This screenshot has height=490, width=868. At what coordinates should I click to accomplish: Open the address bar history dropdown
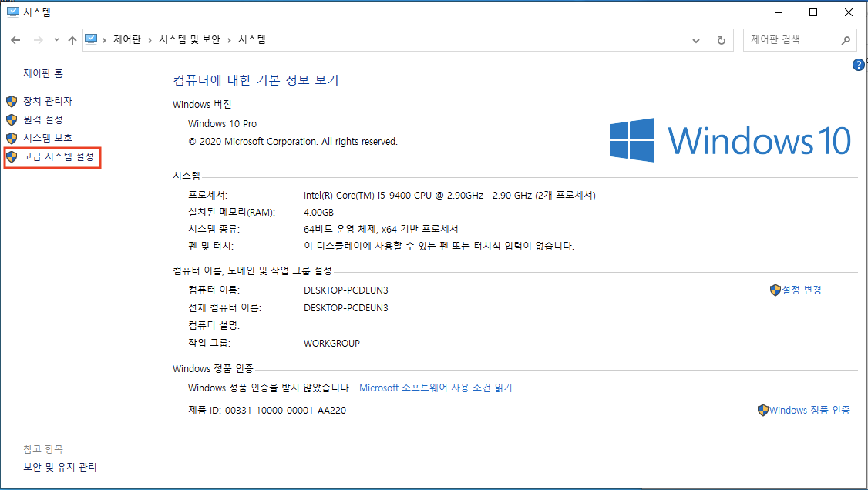point(696,40)
